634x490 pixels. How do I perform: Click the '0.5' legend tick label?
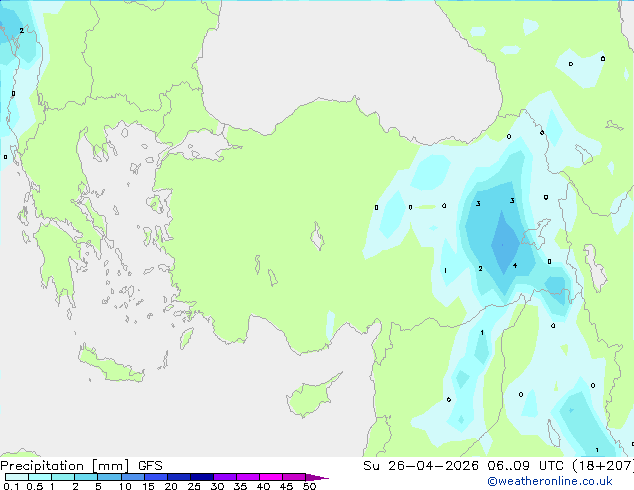(35, 486)
